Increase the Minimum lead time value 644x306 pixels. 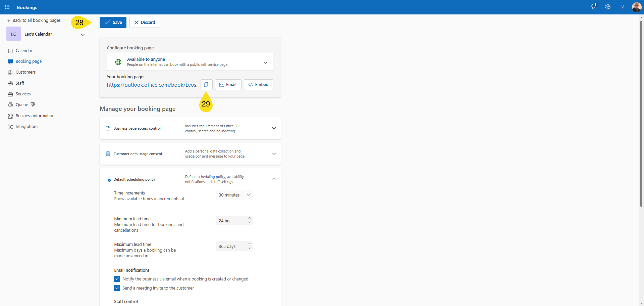coord(250,218)
